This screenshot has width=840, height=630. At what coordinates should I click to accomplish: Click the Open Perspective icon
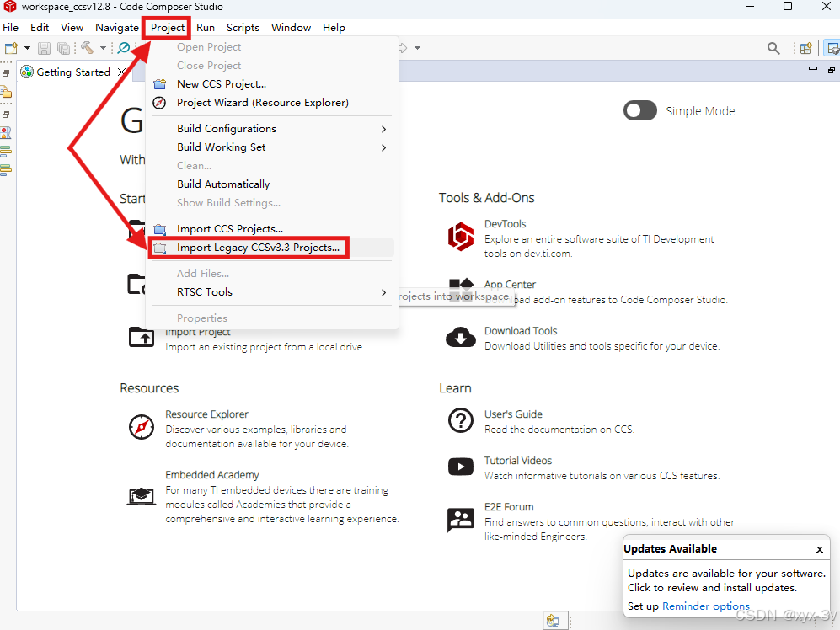805,48
